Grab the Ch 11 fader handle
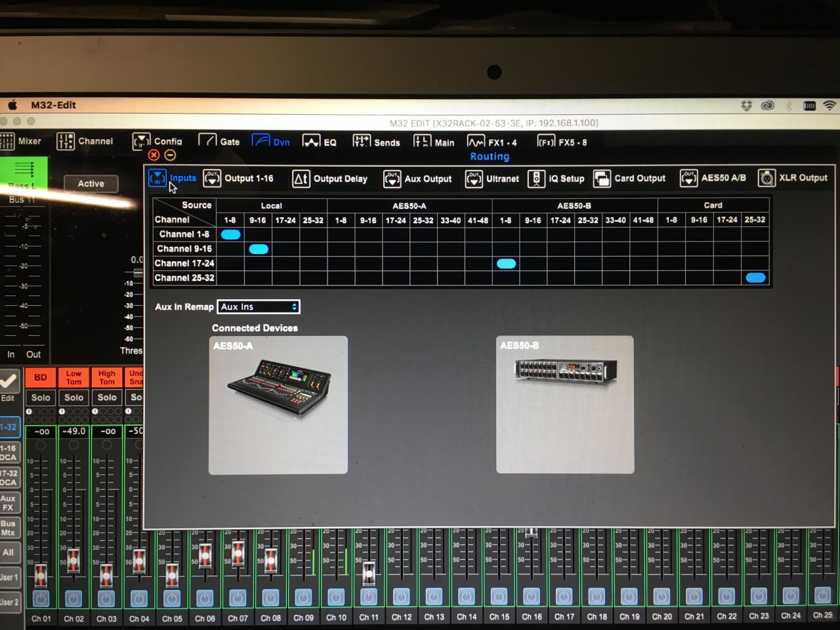This screenshot has height=630, width=840. [369, 573]
